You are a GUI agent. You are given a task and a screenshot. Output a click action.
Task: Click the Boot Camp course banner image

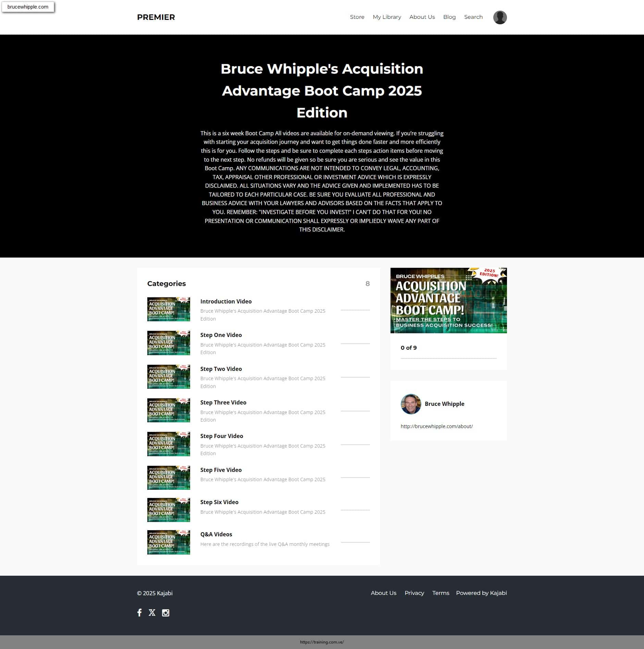[x=448, y=300]
